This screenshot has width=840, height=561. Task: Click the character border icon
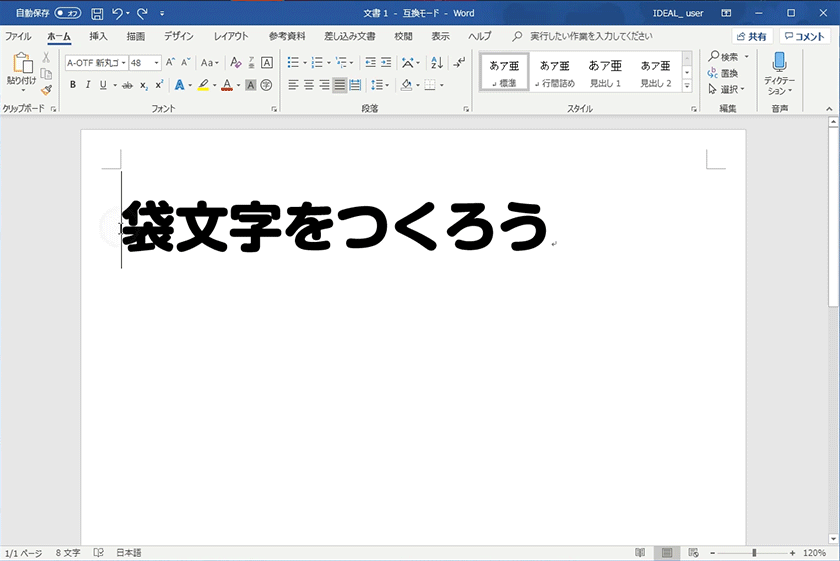point(266,63)
